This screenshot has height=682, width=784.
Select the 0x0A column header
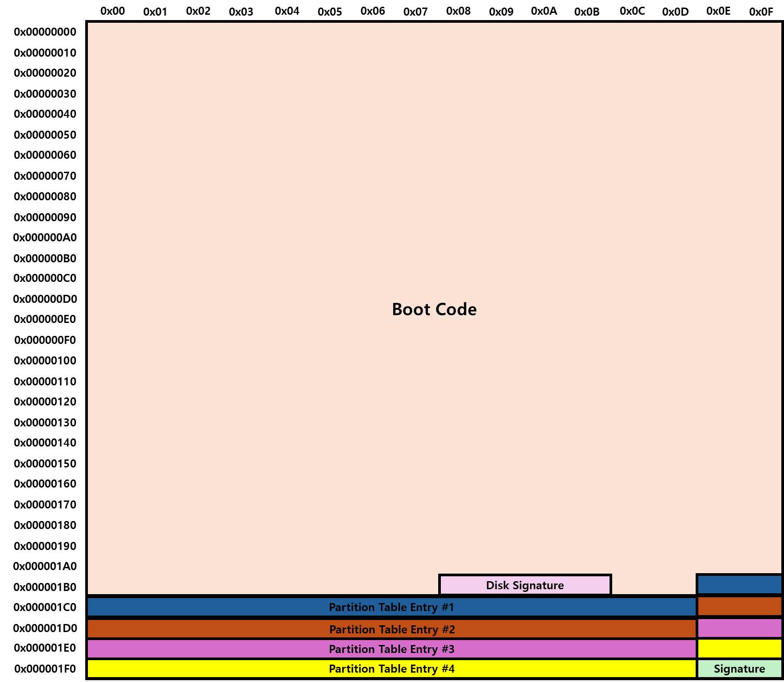544,11
